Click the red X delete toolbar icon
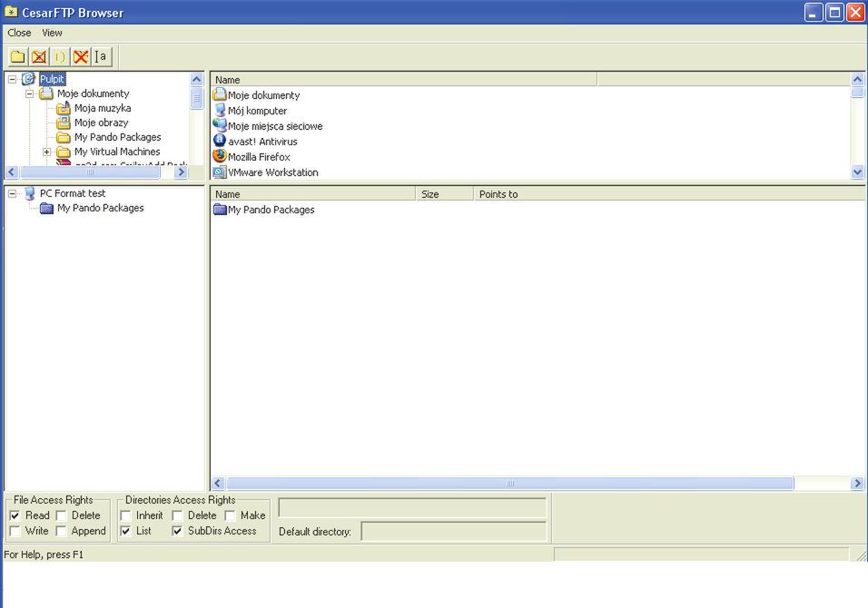The width and height of the screenshot is (868, 608). pyautogui.click(x=81, y=56)
